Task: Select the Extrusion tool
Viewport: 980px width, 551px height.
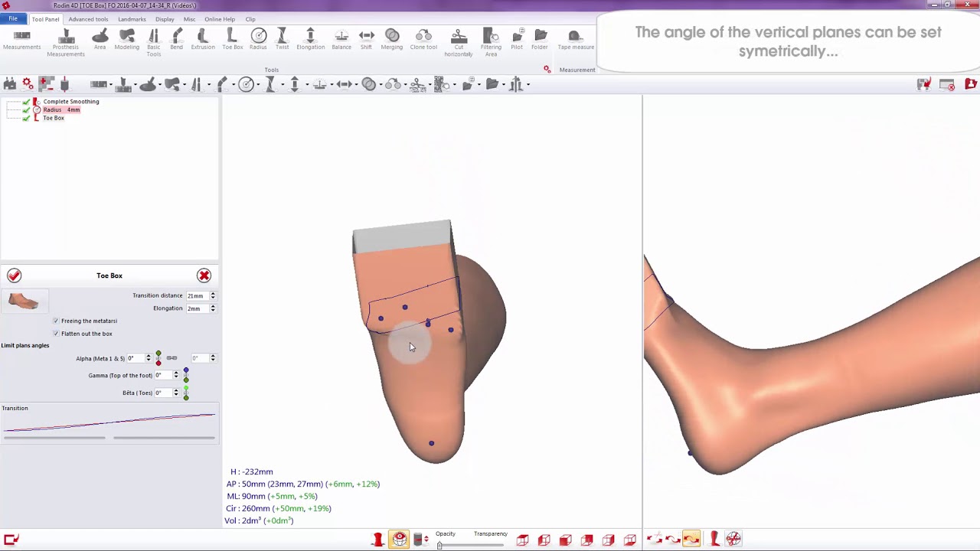Action: point(203,41)
